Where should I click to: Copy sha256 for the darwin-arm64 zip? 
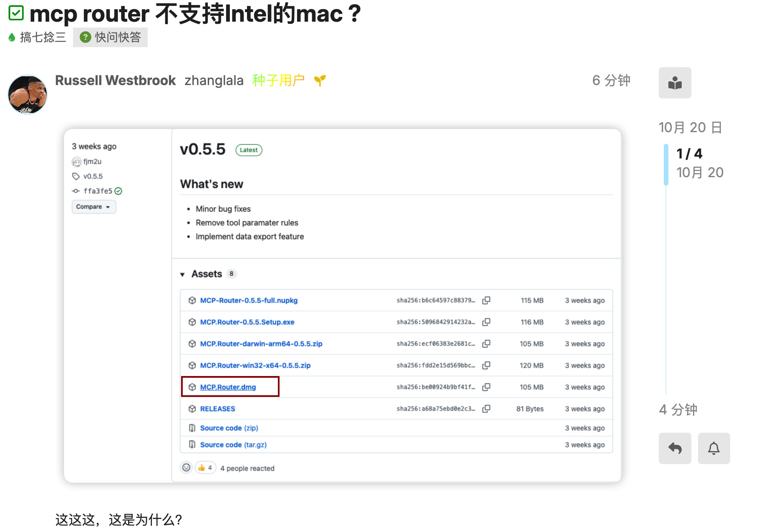(486, 344)
